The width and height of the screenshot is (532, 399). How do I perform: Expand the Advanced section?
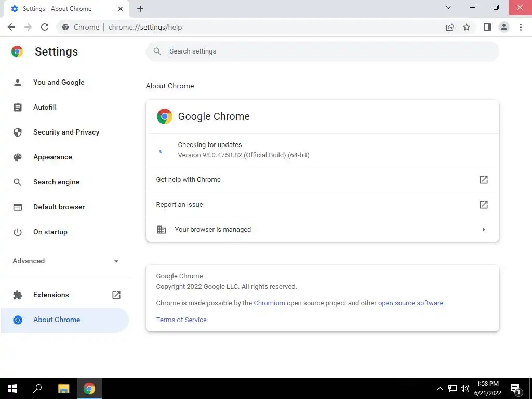click(x=65, y=261)
